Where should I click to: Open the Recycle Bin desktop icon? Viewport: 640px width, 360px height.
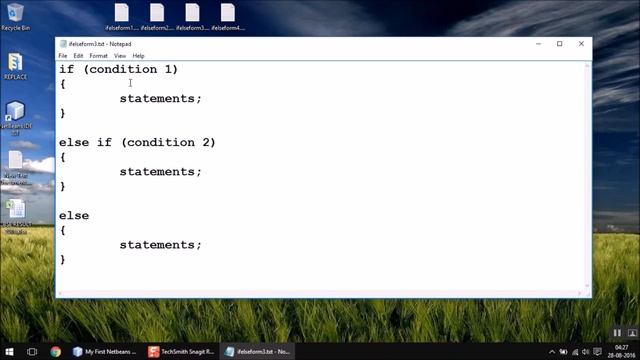(x=15, y=16)
